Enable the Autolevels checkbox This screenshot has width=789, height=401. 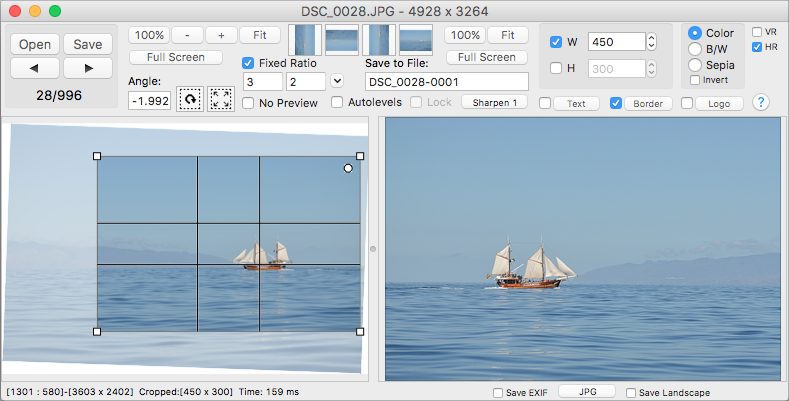[337, 102]
